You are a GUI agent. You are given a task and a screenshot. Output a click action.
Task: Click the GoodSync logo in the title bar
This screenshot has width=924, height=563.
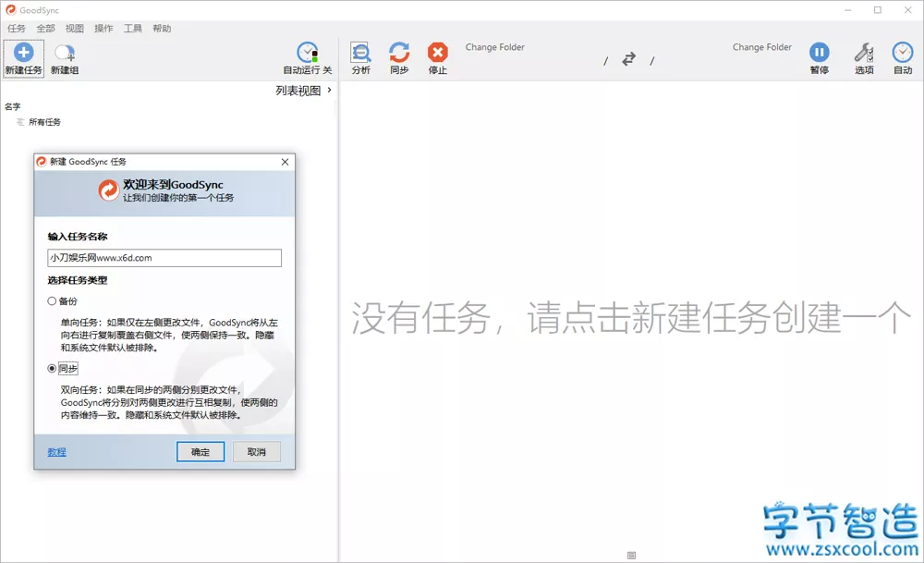10,10
